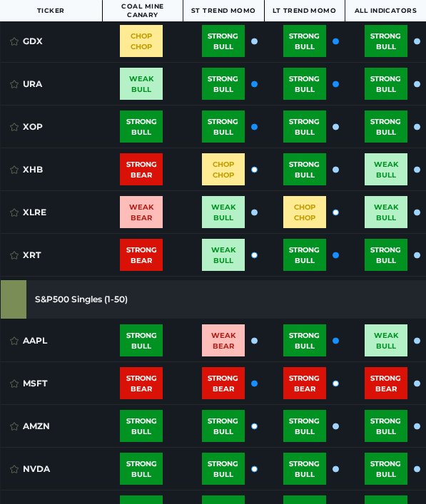Image resolution: width=426 pixels, height=504 pixels.
Task: Open the XHB ticker name
Action: pos(33,170)
